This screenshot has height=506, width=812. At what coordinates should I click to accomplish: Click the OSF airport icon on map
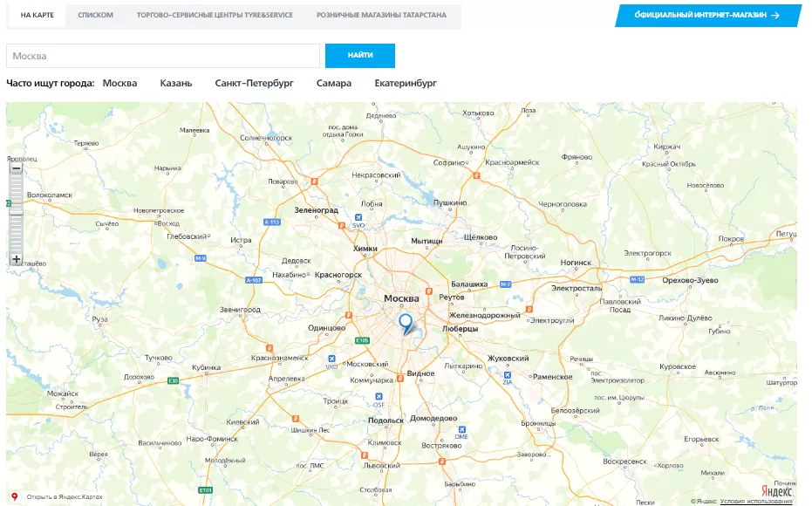(379, 397)
